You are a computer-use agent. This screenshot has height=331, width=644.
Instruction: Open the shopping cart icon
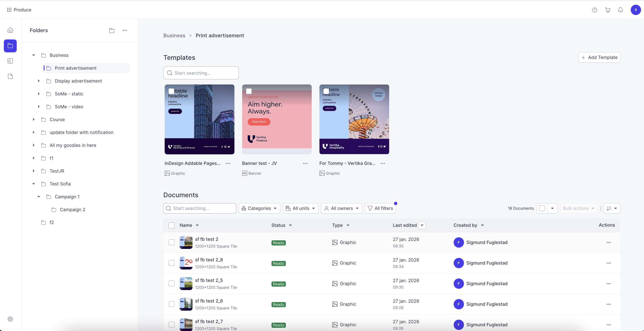608,10
